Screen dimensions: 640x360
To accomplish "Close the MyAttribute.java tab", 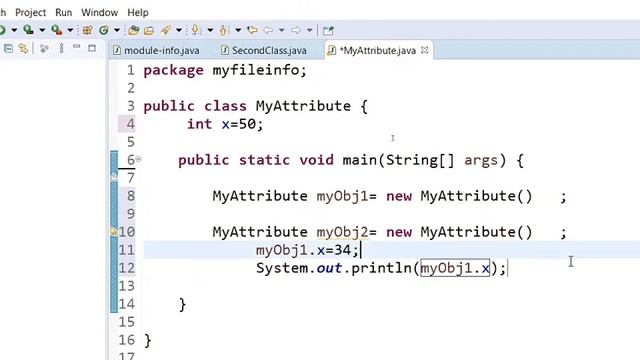I will tap(424, 50).
